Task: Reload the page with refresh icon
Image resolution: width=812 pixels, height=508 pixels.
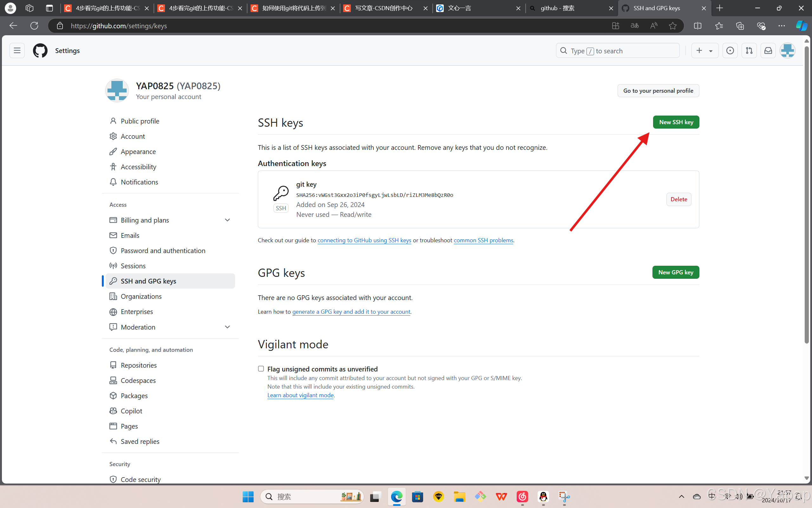Action: point(34,25)
